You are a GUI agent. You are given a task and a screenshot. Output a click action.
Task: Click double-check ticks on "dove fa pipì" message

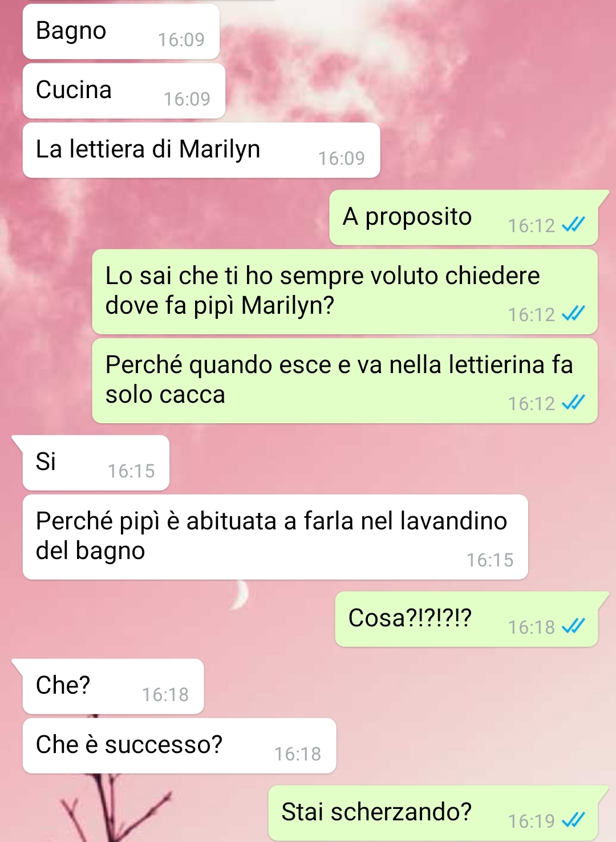(573, 314)
